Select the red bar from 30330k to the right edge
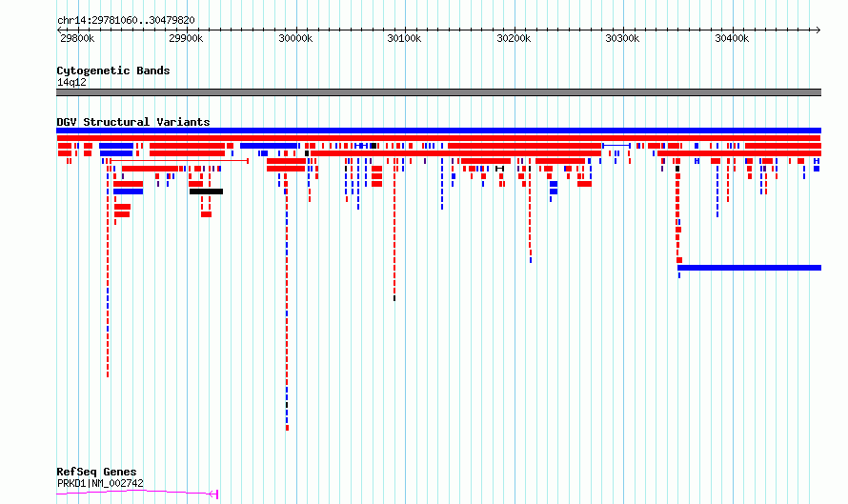 pyautogui.click(x=739, y=153)
